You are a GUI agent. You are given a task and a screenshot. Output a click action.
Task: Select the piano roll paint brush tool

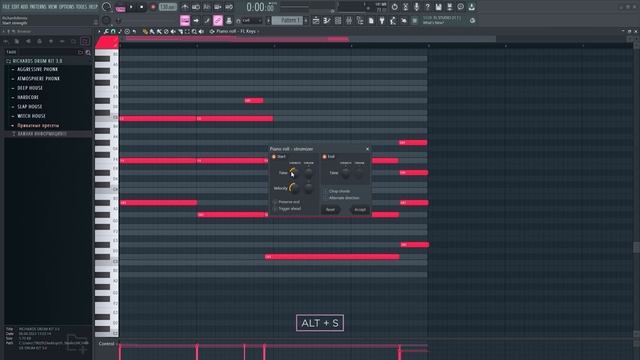click(x=152, y=31)
